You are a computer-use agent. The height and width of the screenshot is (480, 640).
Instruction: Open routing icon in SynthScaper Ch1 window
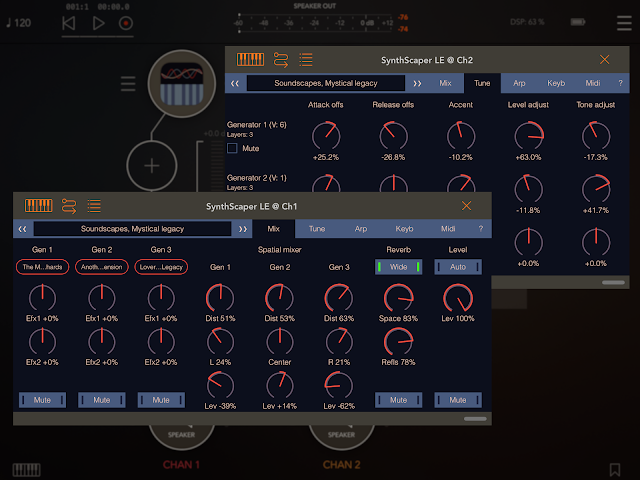(69, 206)
